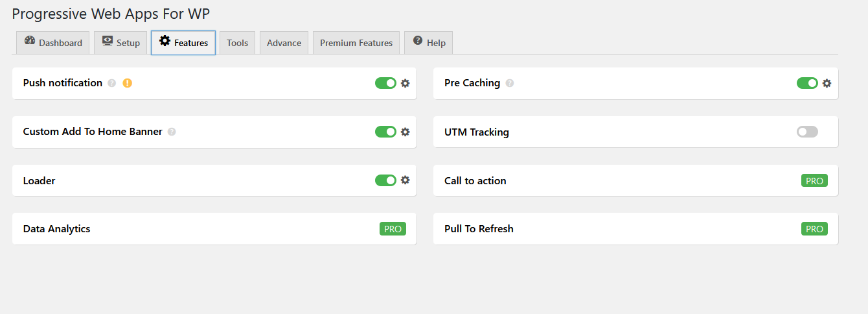The image size is (868, 314).
Task: Click the PRO badge on Call to action
Action: [x=814, y=181]
